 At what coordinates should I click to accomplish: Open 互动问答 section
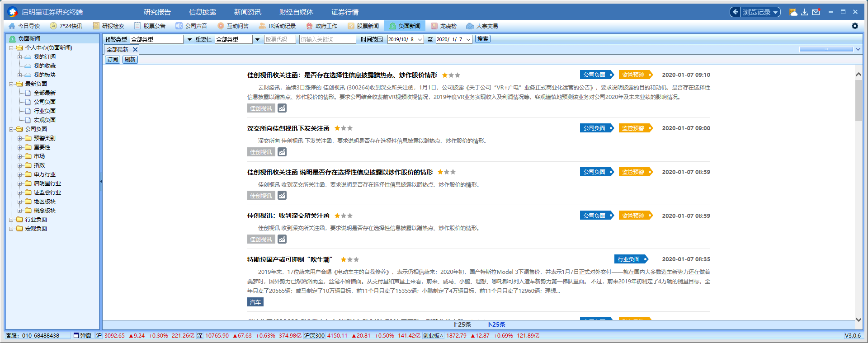click(x=233, y=26)
